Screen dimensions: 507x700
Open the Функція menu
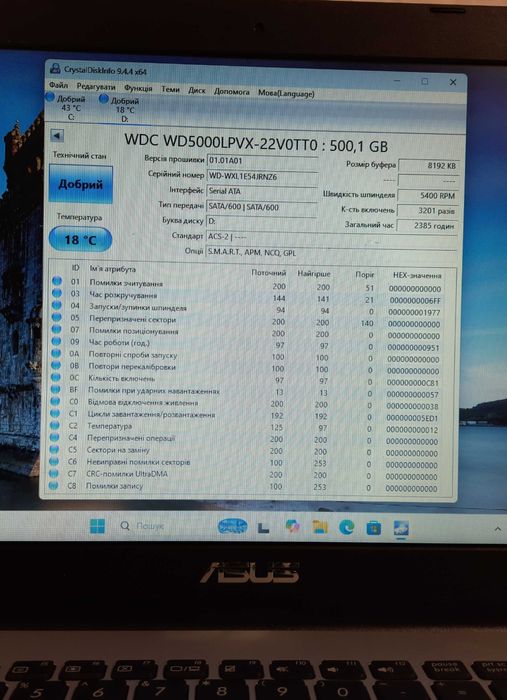[x=138, y=88]
